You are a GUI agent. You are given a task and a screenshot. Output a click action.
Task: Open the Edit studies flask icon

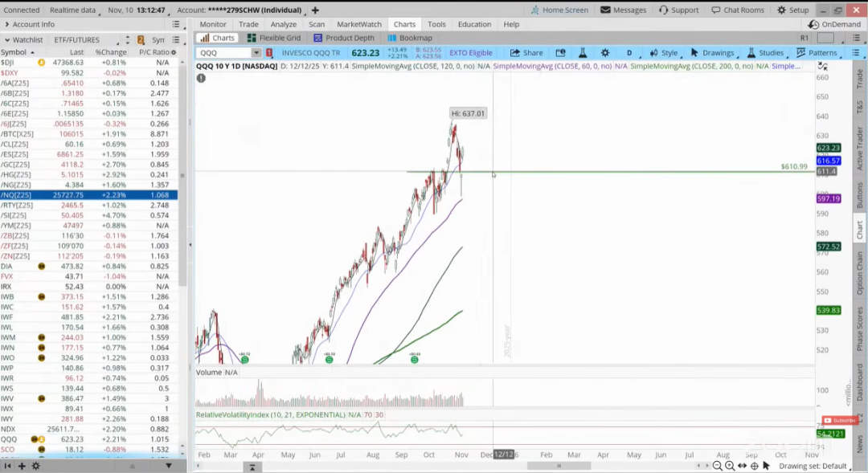pyautogui.click(x=583, y=52)
